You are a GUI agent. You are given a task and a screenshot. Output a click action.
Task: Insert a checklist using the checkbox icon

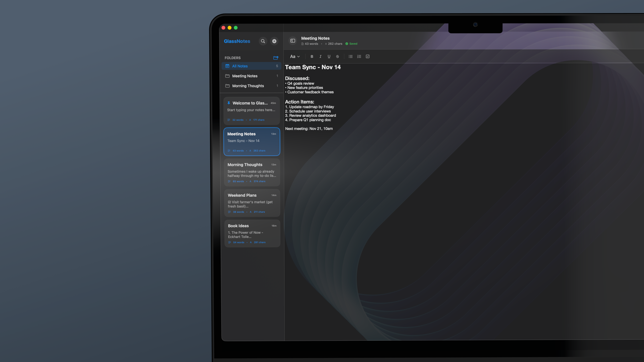(x=367, y=56)
